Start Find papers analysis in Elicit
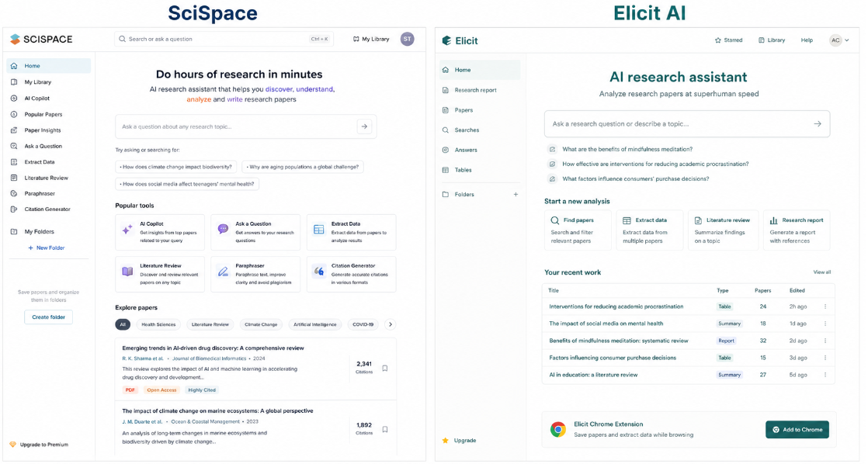Viewport: 868px width, 464px height. click(x=578, y=230)
